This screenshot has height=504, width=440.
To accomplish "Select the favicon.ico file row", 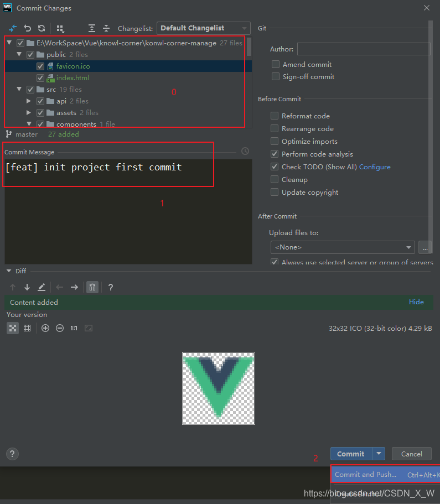I will click(x=128, y=66).
